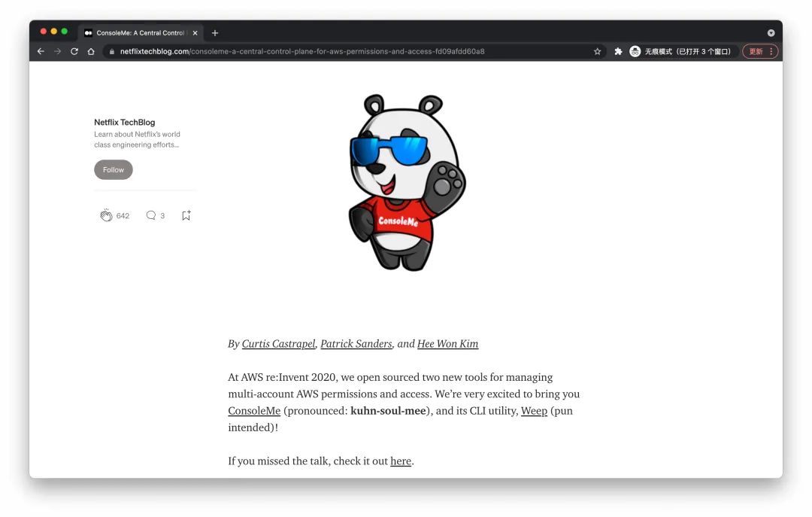Follow the ConsoleMe hyperlink in the paragraph
The width and height of the screenshot is (812, 517).
click(254, 411)
